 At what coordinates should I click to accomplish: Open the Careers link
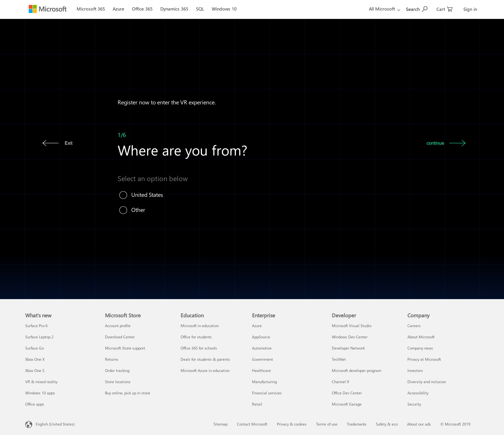414,326
